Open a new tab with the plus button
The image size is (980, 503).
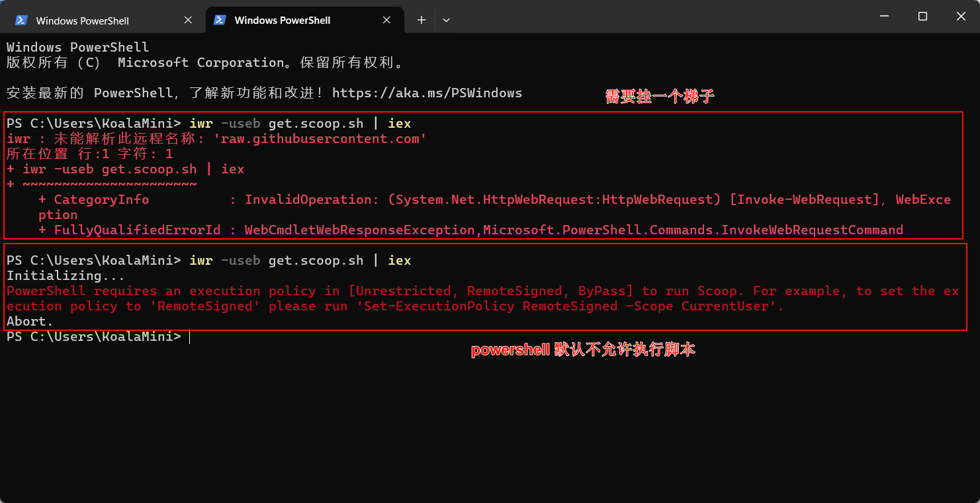click(x=421, y=21)
